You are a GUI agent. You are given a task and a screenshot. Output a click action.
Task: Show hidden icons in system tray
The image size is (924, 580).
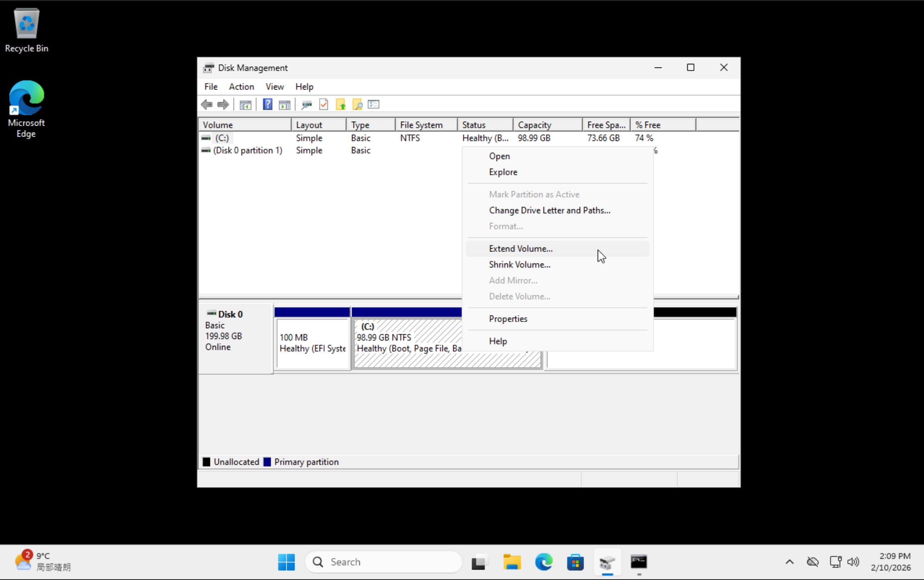pyautogui.click(x=789, y=562)
